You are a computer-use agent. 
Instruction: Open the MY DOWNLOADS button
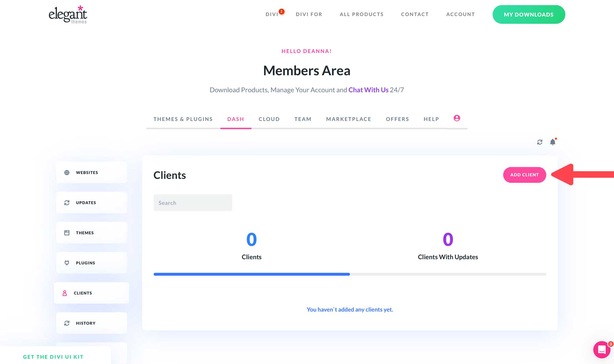pyautogui.click(x=528, y=14)
